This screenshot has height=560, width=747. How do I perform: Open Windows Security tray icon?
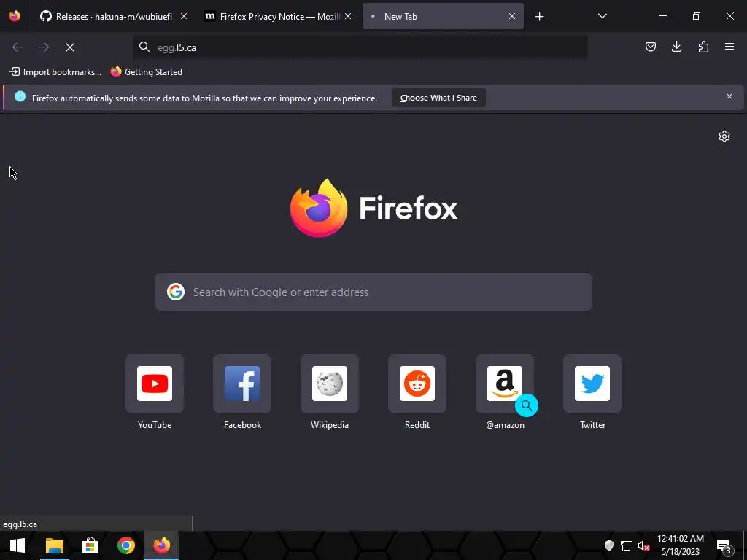tap(609, 545)
